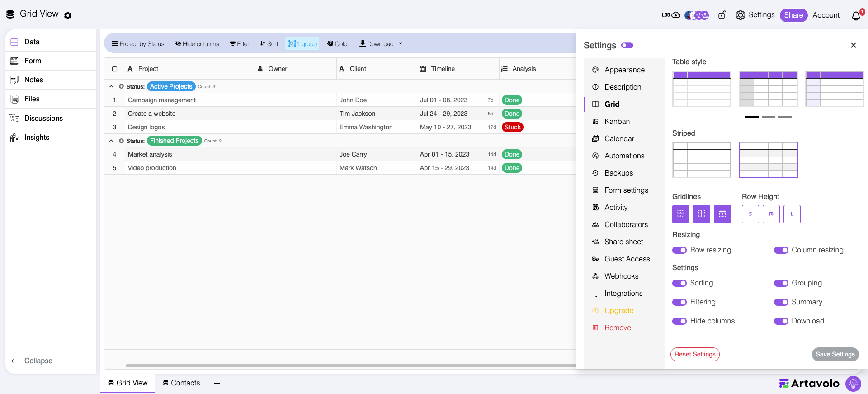Open Kanban settings section

(x=624, y=121)
